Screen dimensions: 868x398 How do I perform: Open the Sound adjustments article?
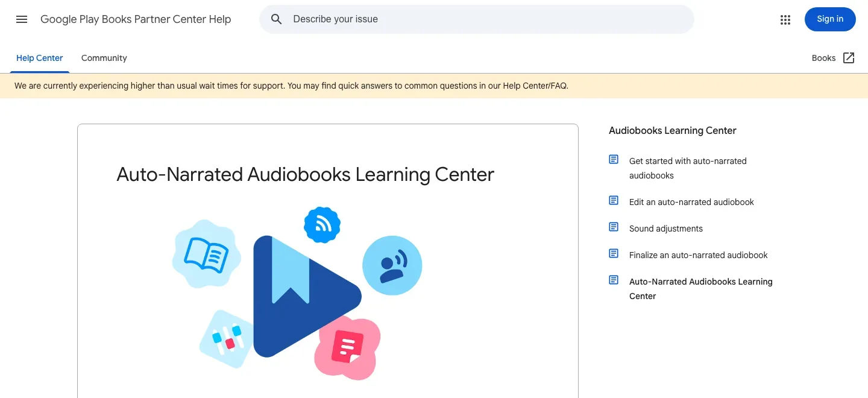666,229
